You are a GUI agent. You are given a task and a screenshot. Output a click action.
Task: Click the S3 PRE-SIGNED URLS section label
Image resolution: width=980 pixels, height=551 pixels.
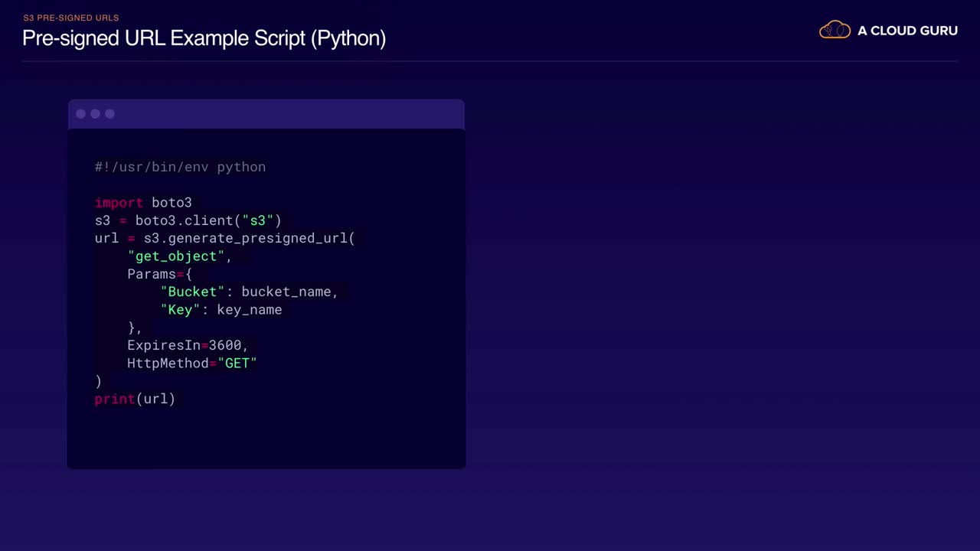coord(71,18)
